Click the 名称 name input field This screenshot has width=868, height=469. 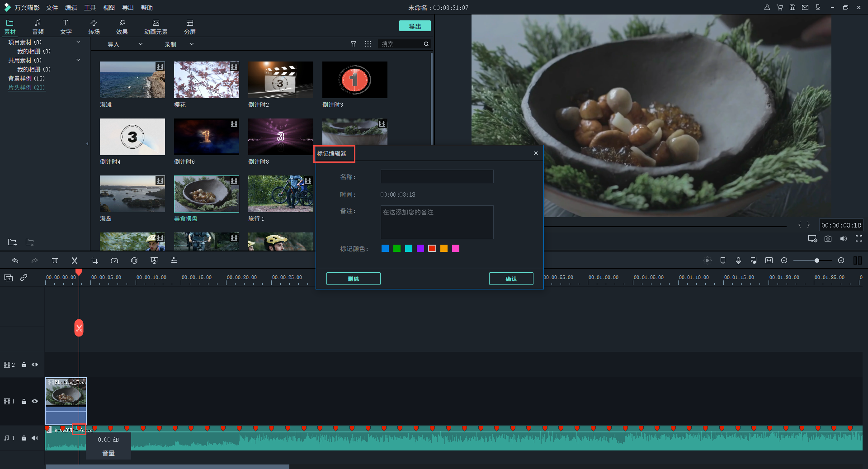[x=437, y=176]
